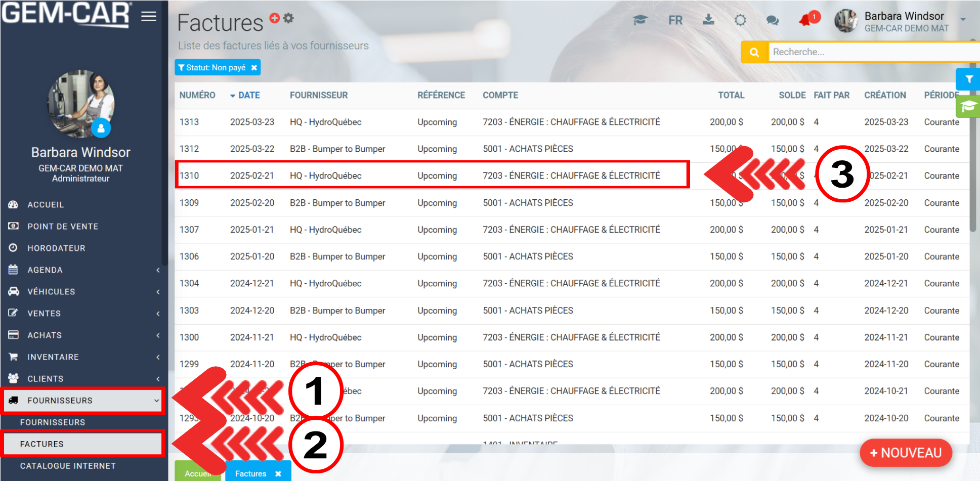Screen dimensions: 980x481
Task: Open the chat messages icon in header
Action: coord(772,20)
